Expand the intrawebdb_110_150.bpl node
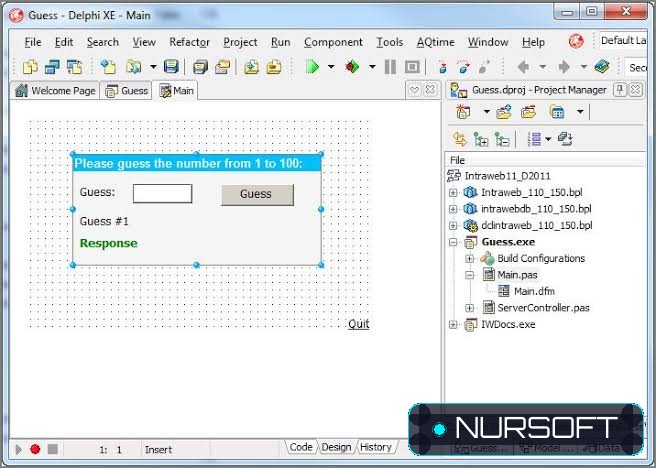 [x=453, y=209]
